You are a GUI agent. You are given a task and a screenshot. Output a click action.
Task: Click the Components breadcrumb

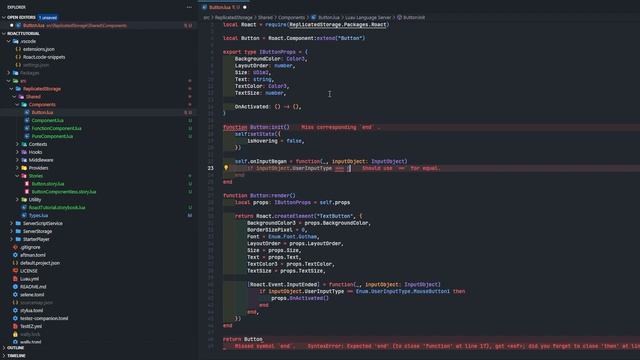291,18
